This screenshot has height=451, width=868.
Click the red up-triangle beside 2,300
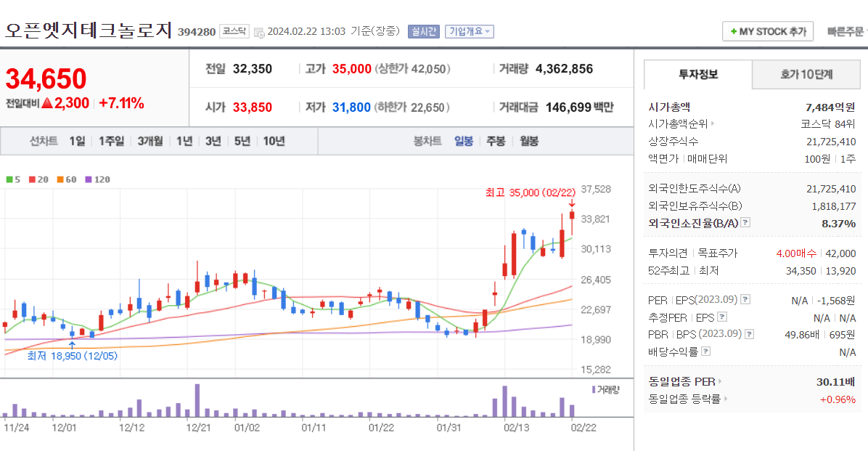tap(47, 103)
